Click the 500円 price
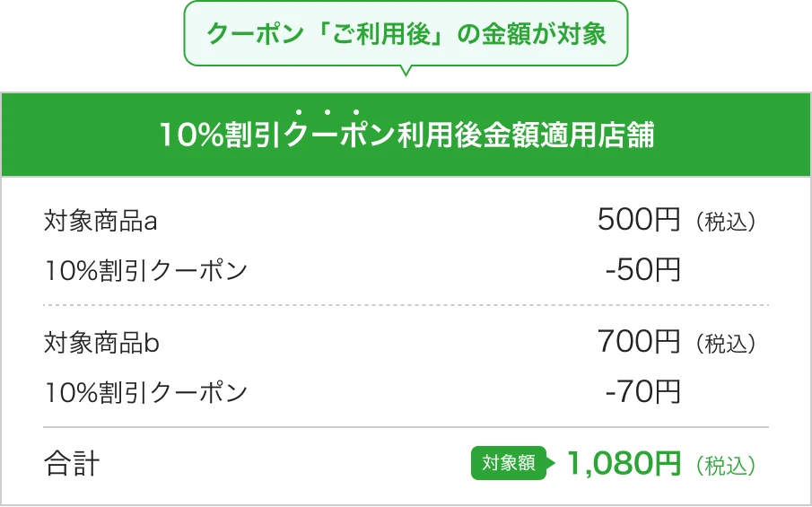 pyautogui.click(x=638, y=220)
